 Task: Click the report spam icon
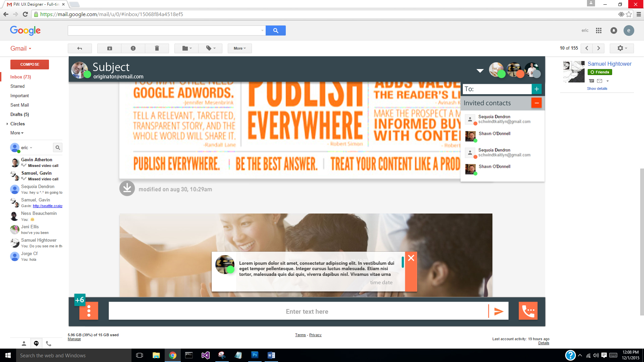[133, 48]
